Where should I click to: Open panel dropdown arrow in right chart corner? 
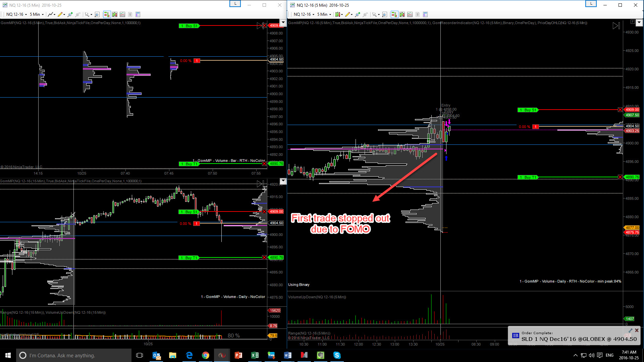coord(639,22)
